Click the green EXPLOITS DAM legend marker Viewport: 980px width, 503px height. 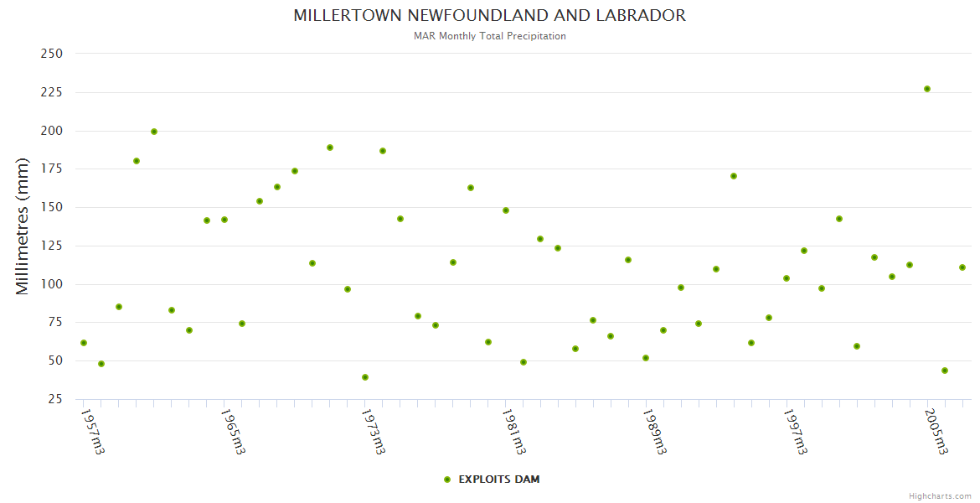(x=447, y=480)
